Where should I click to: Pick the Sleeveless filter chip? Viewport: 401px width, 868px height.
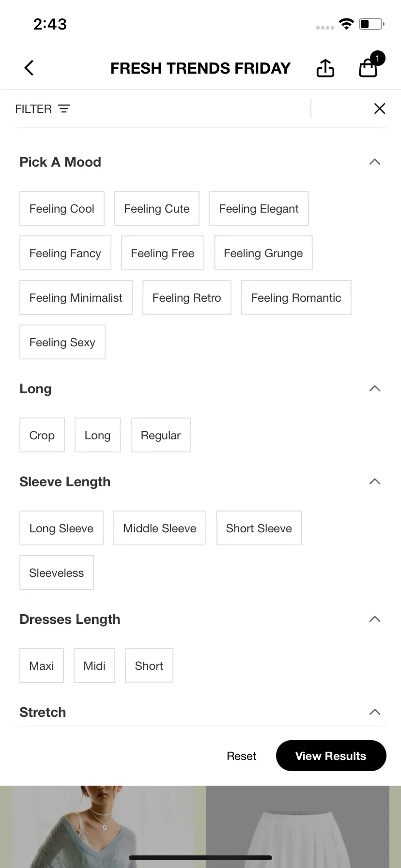57,573
